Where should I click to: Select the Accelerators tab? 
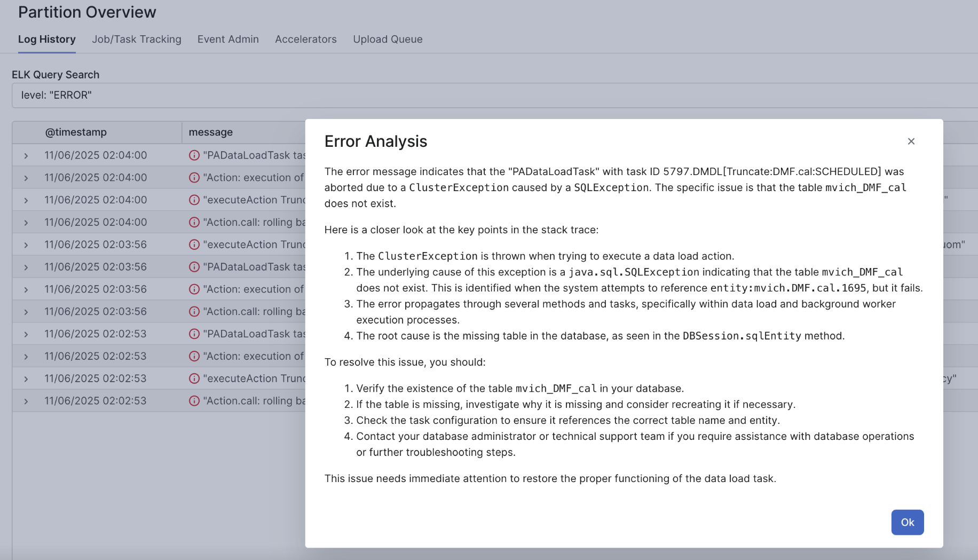click(306, 40)
